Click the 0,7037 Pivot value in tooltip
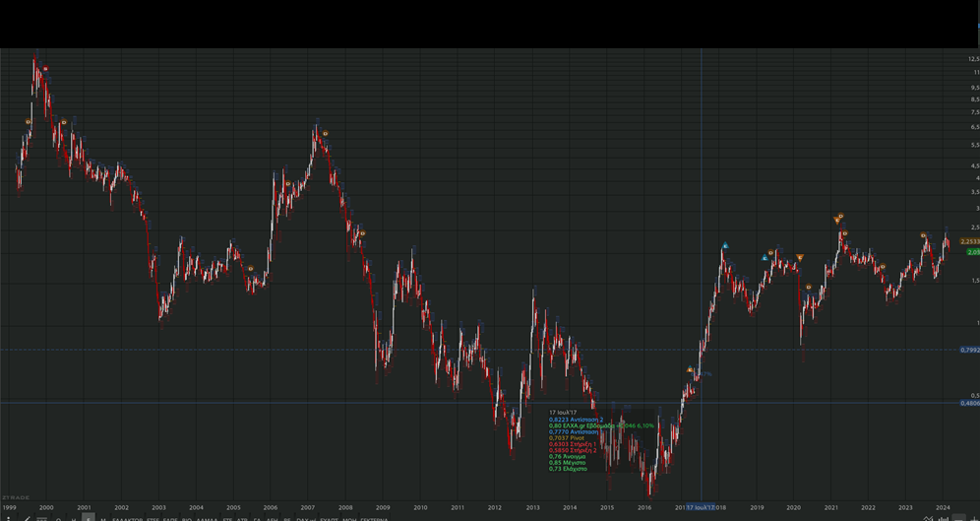Screen dimensions: 980x521 click(x=566, y=438)
